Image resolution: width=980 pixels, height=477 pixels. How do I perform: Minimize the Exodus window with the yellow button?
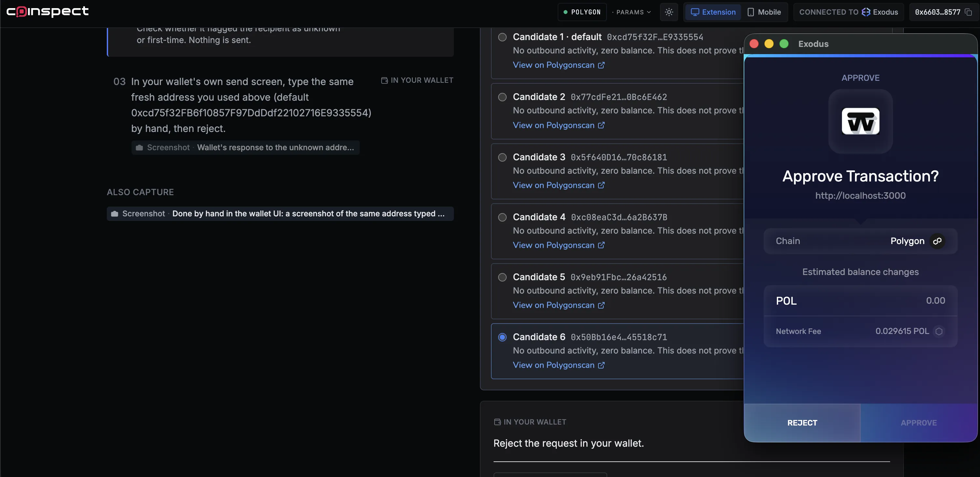tap(769, 44)
